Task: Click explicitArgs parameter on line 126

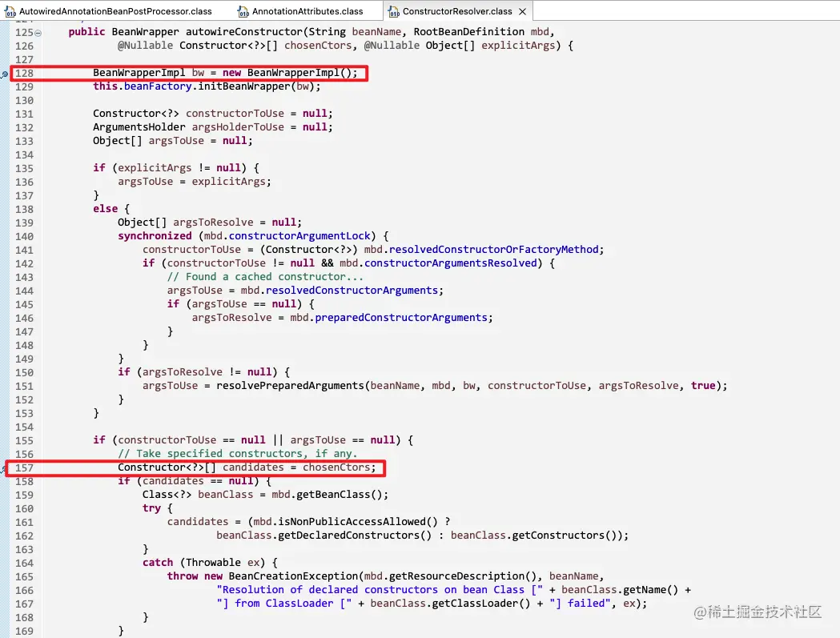Action: (518, 46)
